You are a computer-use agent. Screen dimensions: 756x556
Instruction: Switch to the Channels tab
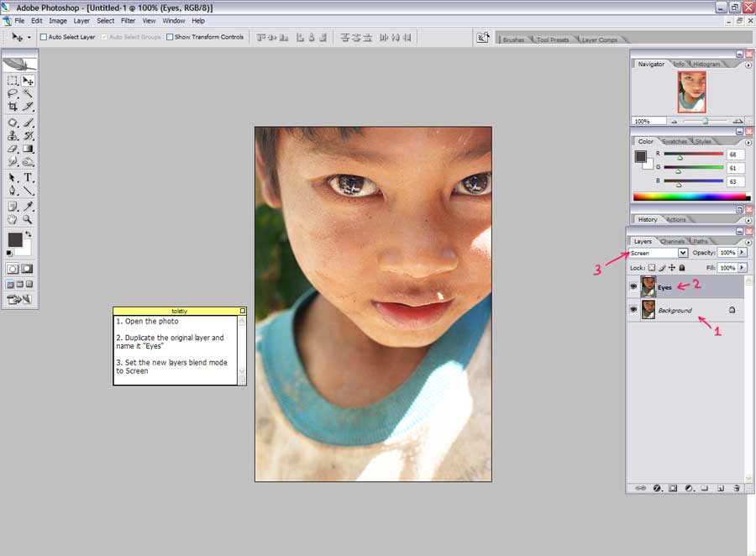point(672,242)
